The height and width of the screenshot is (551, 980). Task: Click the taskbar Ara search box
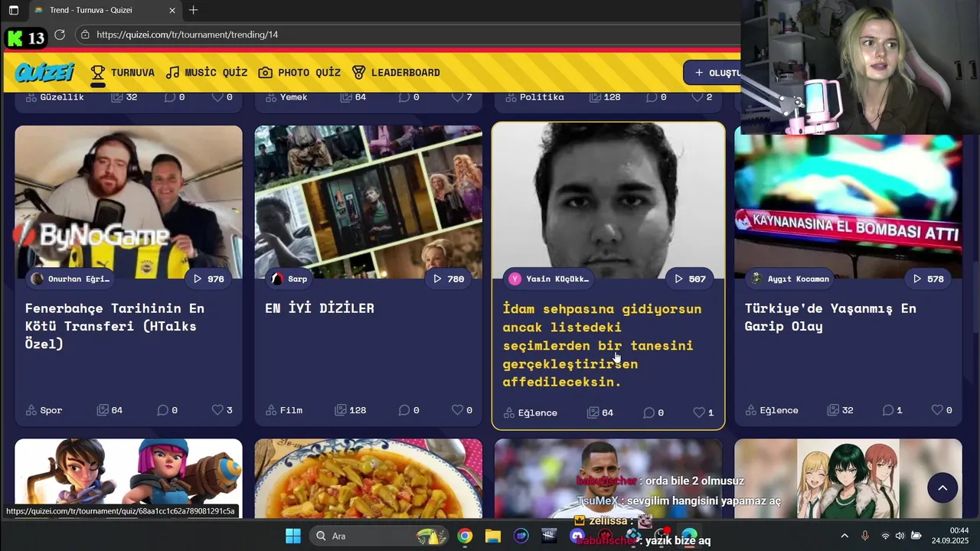380,536
